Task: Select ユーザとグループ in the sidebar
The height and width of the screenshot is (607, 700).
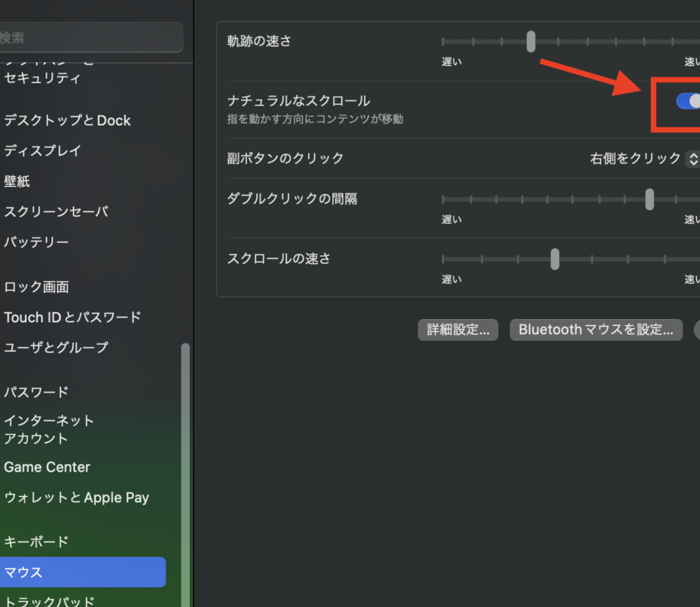Action: [x=56, y=347]
